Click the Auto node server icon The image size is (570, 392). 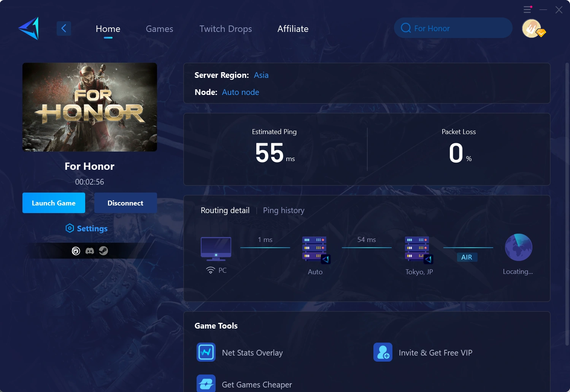[x=316, y=250]
